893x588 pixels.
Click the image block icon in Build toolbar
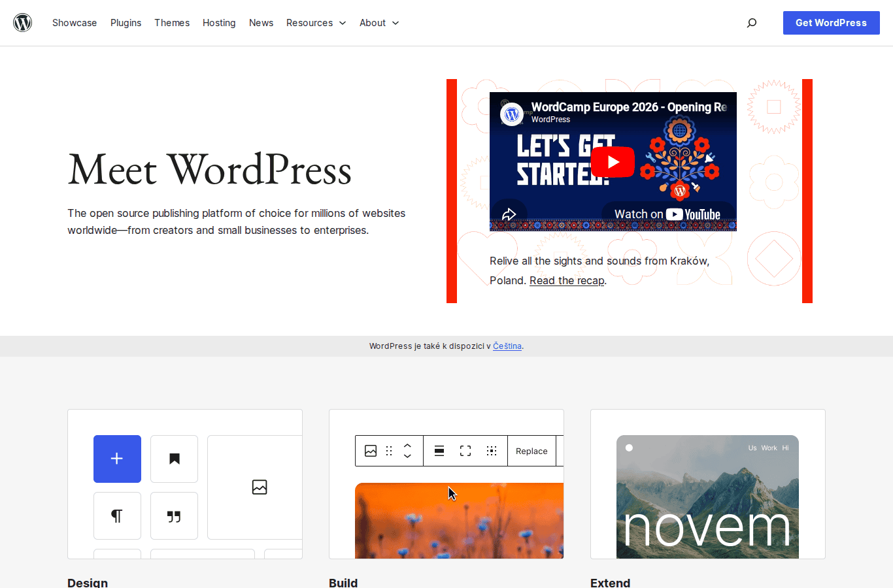click(x=371, y=451)
